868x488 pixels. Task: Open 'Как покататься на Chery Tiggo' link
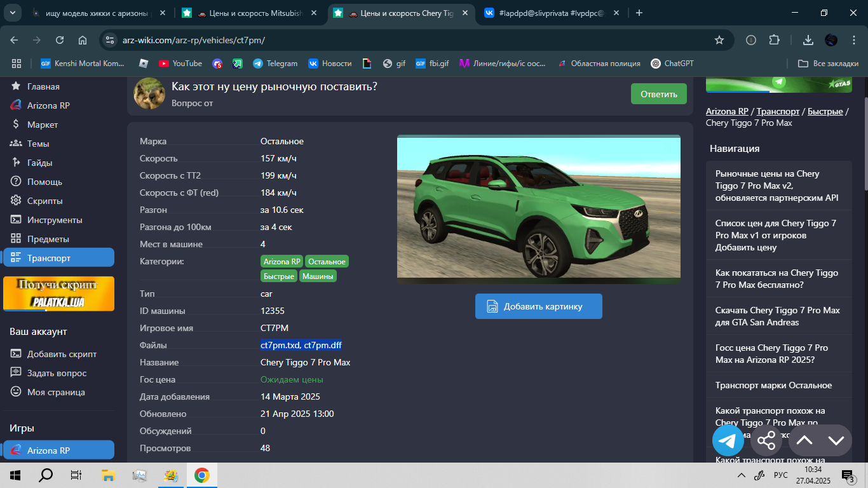[779, 278]
